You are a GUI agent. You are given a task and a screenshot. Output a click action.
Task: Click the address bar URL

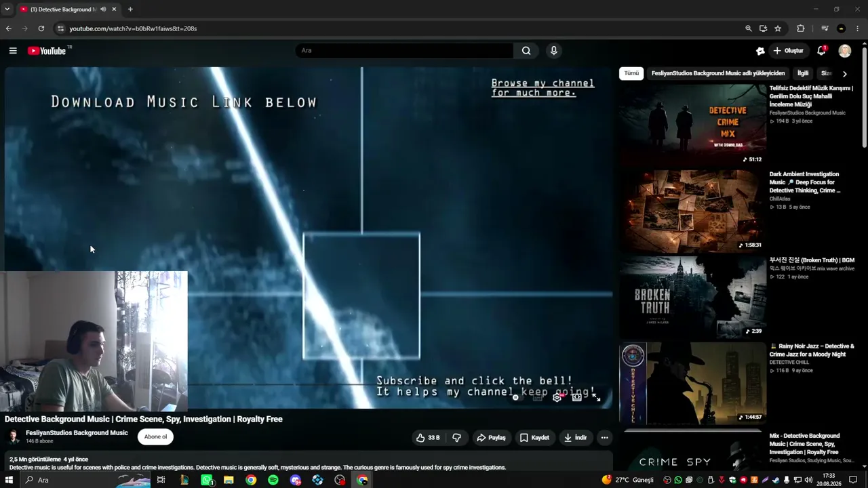(133, 28)
